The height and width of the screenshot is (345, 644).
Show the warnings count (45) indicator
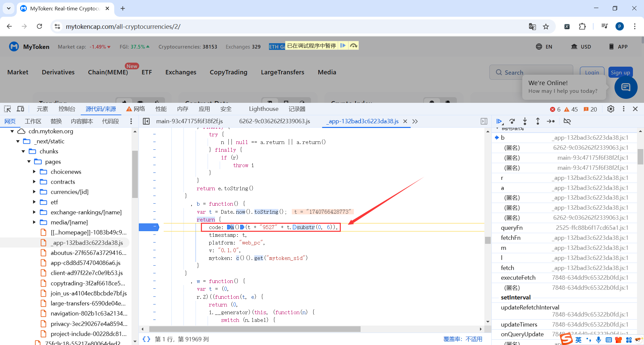coord(571,109)
